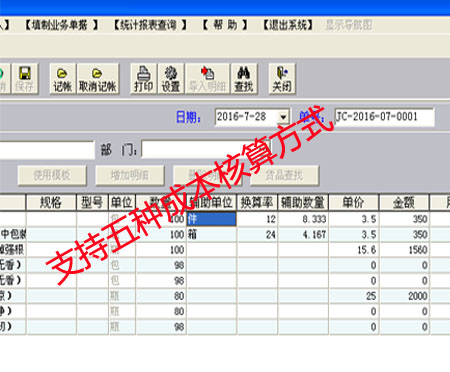Expand the 日期 date dropdown arrow
Viewport: 450px width, 372px height.
283,117
